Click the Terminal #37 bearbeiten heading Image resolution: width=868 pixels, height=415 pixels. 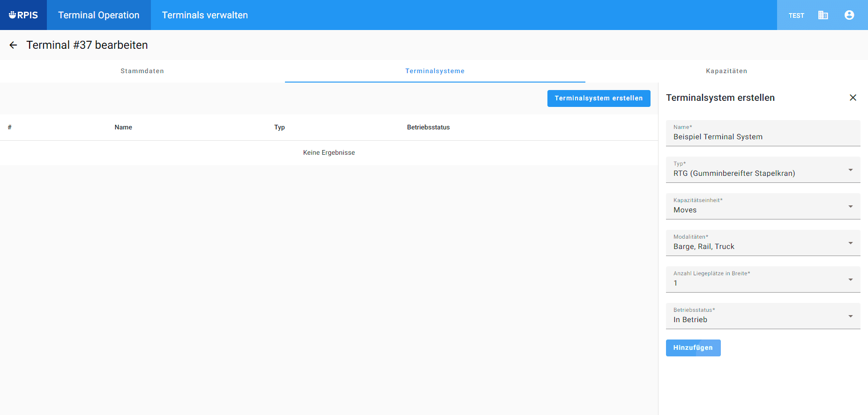pyautogui.click(x=87, y=45)
